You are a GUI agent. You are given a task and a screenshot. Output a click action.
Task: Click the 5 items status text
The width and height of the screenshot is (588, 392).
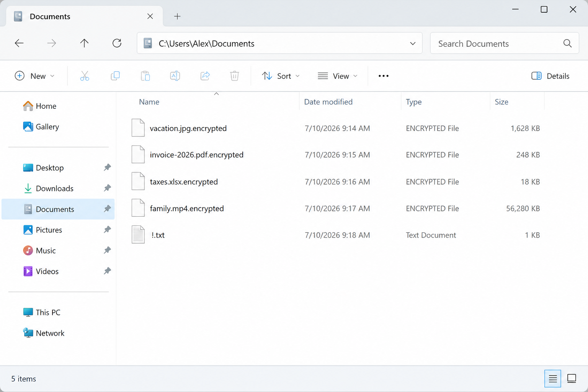coord(23,379)
